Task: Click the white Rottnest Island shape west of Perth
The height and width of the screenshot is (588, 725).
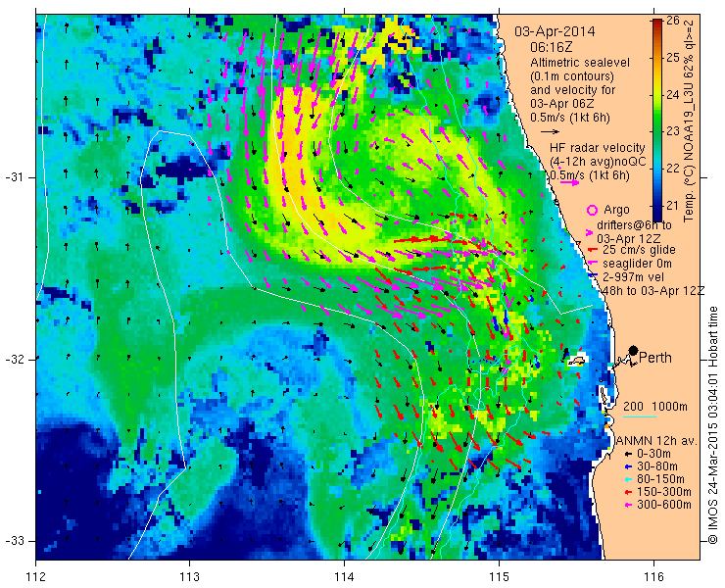Action: 577,361
